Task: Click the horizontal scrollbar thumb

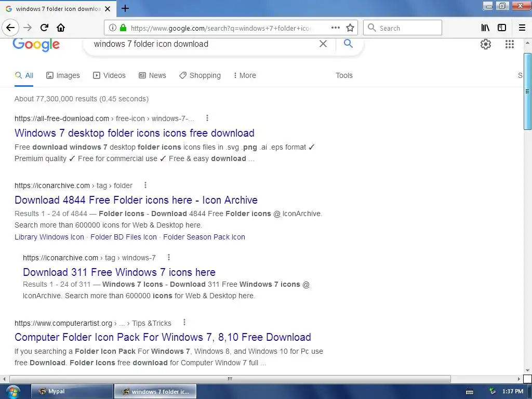Action: click(230, 379)
